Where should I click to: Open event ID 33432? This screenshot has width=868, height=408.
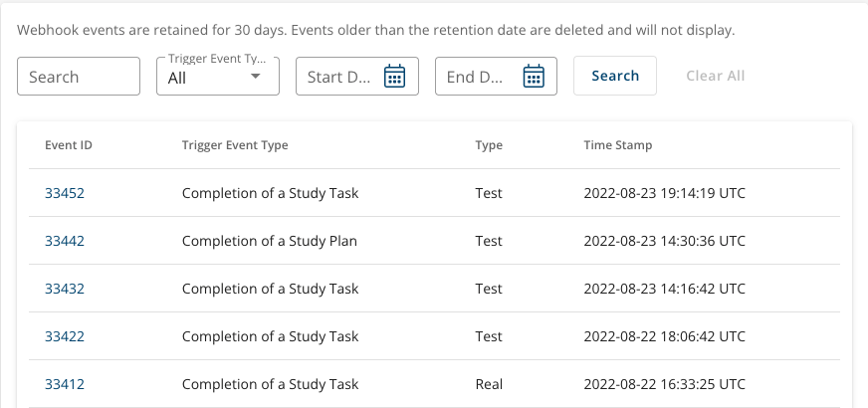pyautogui.click(x=65, y=289)
